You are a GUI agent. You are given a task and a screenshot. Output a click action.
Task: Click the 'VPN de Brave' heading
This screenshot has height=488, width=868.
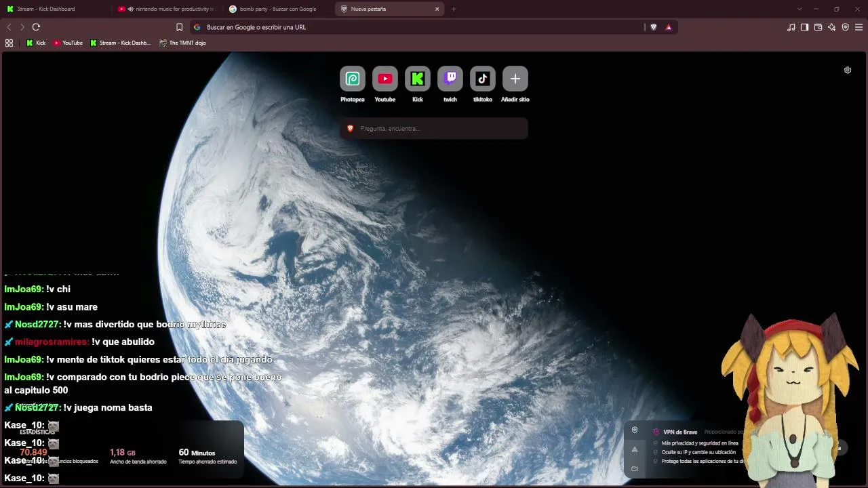pos(680,432)
